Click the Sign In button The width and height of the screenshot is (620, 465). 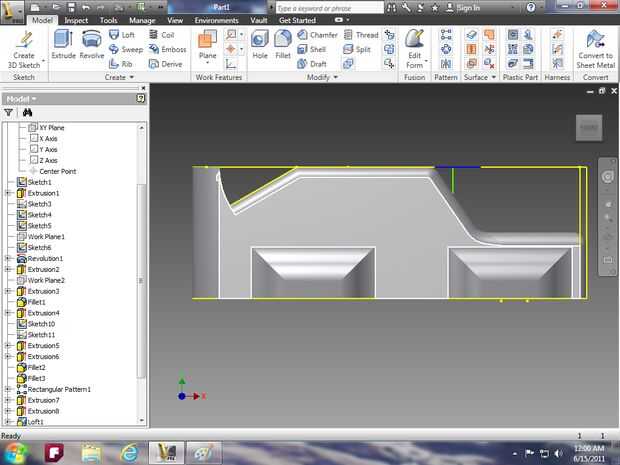pos(463,8)
